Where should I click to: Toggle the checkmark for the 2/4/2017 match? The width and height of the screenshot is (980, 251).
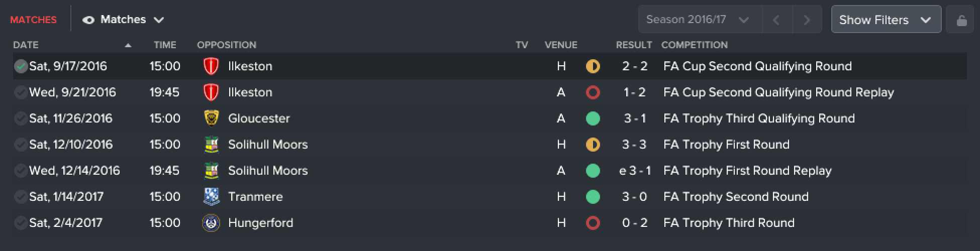pos(21,223)
